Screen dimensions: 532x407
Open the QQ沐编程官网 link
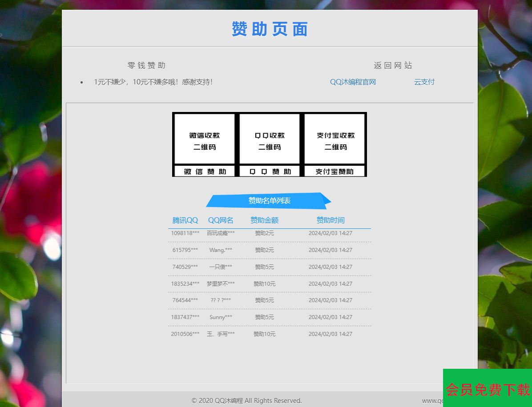(353, 82)
